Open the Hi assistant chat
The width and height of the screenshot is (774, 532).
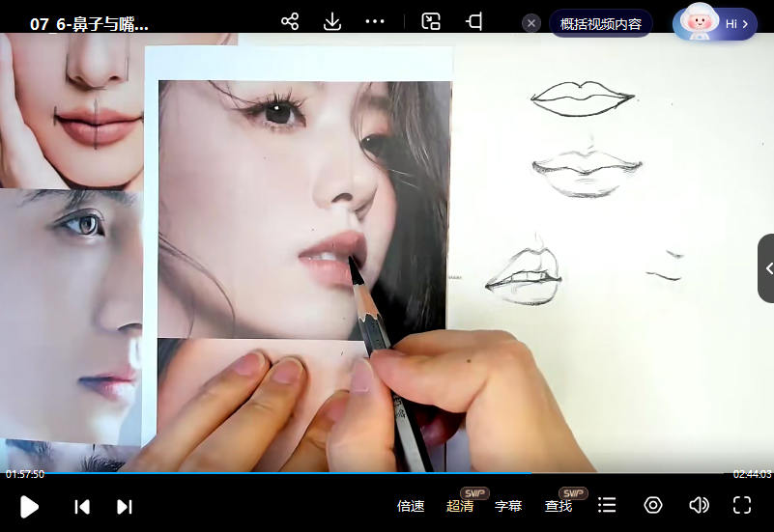715,23
